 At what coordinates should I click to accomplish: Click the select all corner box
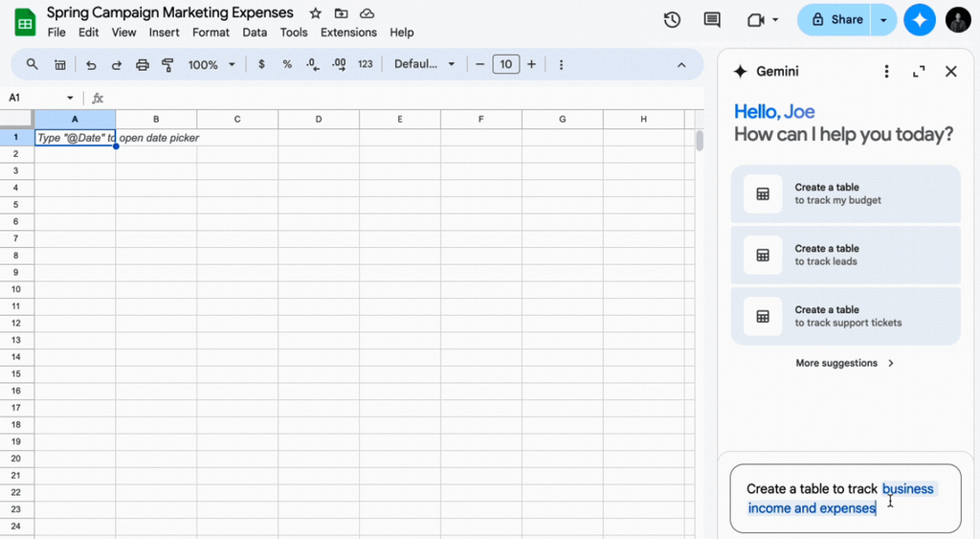pos(16,118)
